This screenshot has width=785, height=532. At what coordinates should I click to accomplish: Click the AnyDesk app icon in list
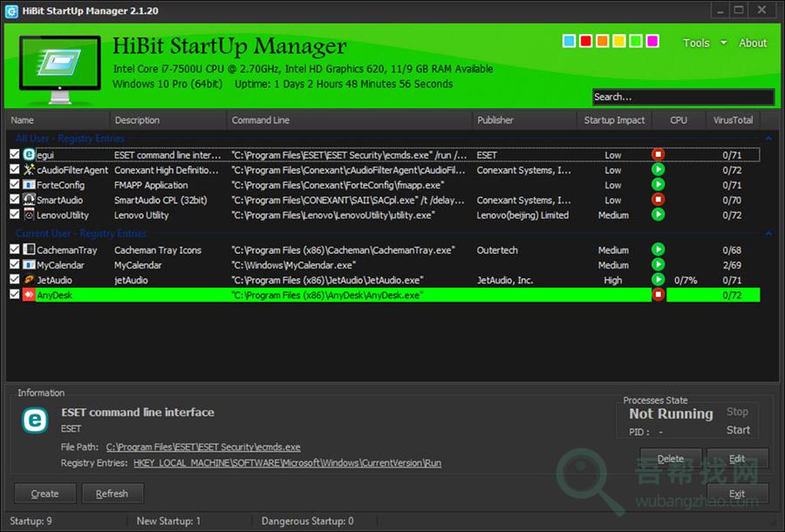pyautogui.click(x=29, y=295)
